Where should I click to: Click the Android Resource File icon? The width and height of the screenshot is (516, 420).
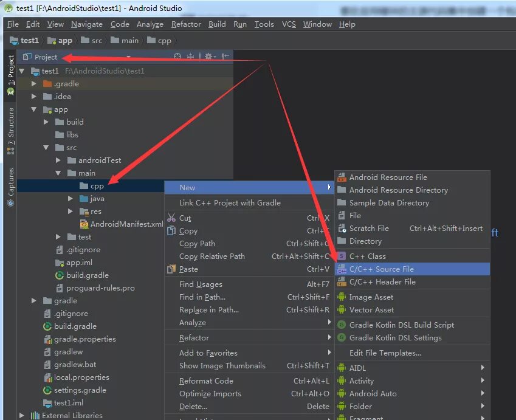[342, 177]
